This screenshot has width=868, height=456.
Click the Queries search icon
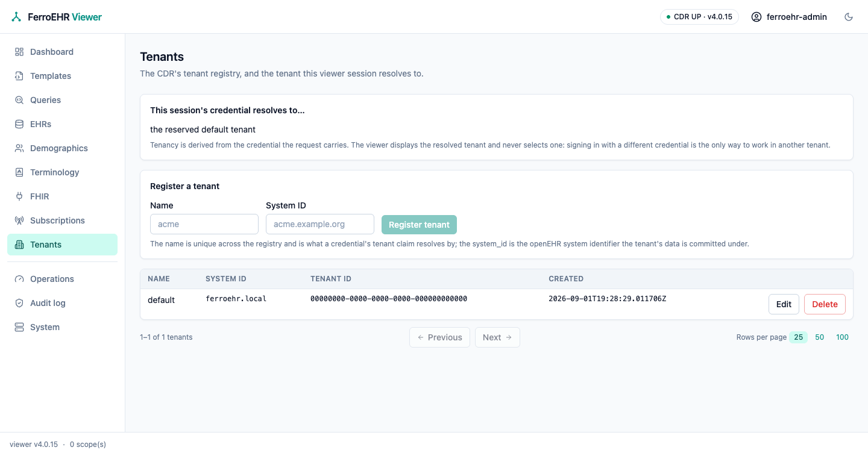point(19,100)
